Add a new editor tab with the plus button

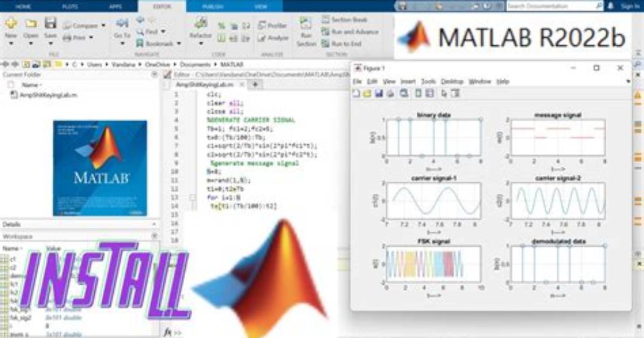(x=255, y=84)
